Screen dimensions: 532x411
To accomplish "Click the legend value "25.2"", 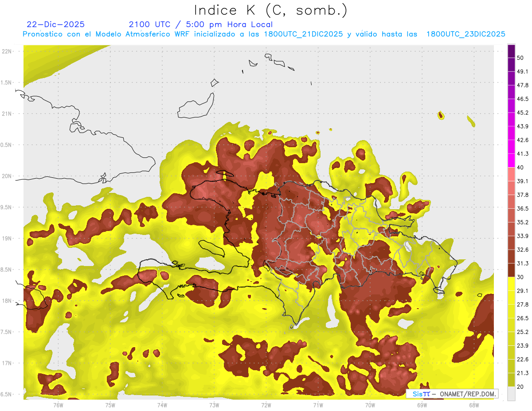I will coord(523,332).
